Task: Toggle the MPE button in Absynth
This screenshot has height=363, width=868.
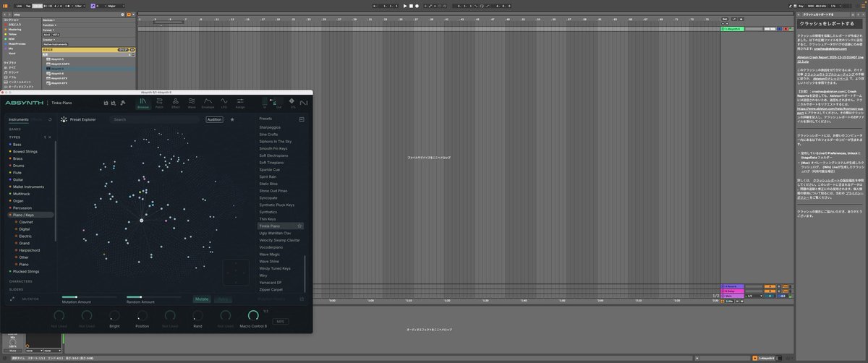Action: point(281,321)
